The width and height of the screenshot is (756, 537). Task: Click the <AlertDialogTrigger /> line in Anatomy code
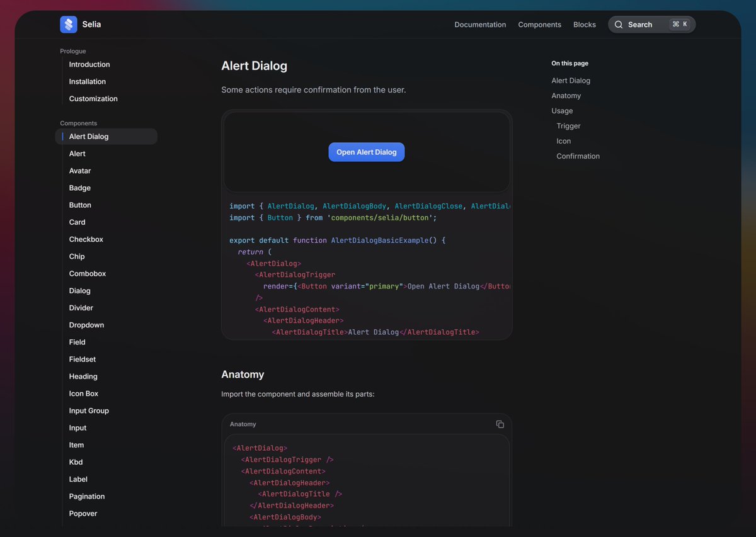pyautogui.click(x=287, y=460)
